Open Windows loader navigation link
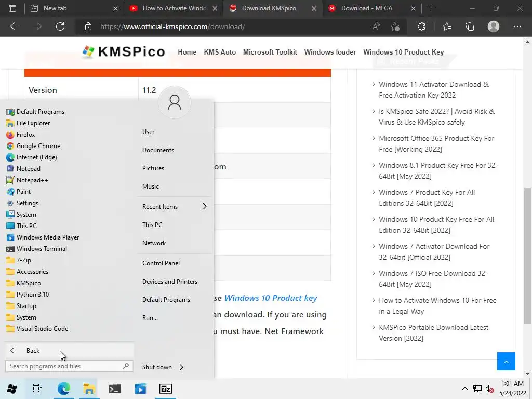The height and width of the screenshot is (399, 532). coord(330,52)
